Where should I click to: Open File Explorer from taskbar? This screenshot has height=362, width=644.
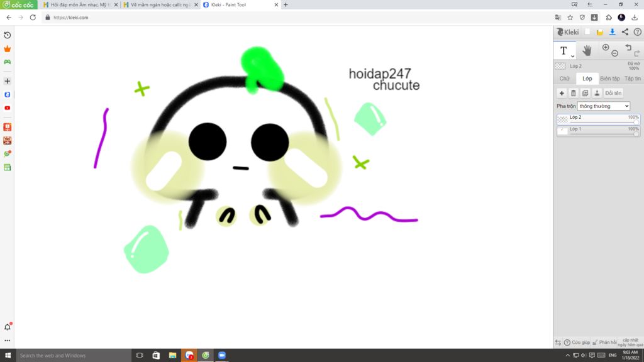[172, 356]
